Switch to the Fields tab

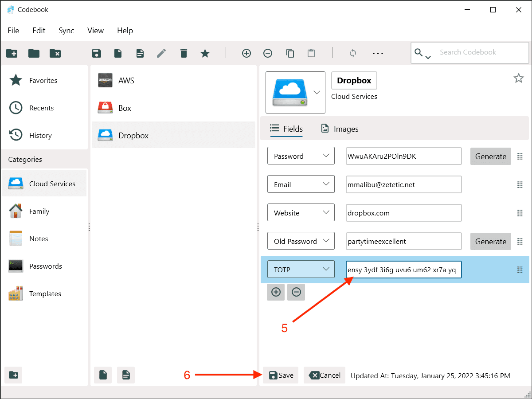(286, 129)
